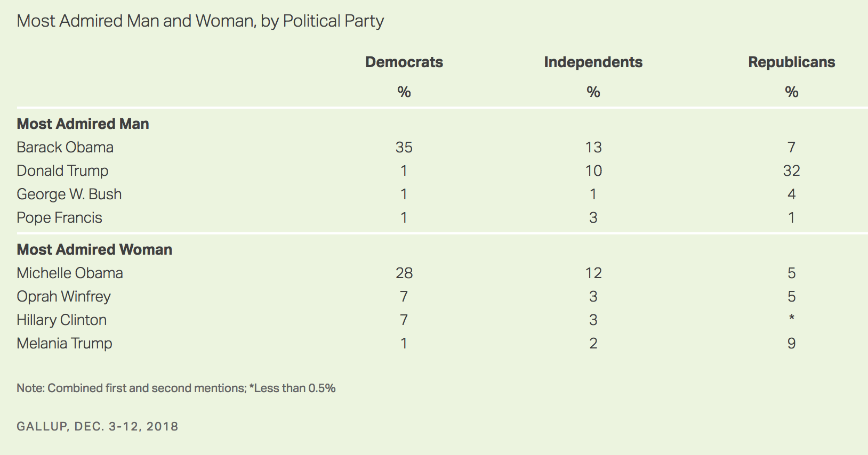Select the Melania Trump row label
The image size is (868, 455).
[x=65, y=343]
